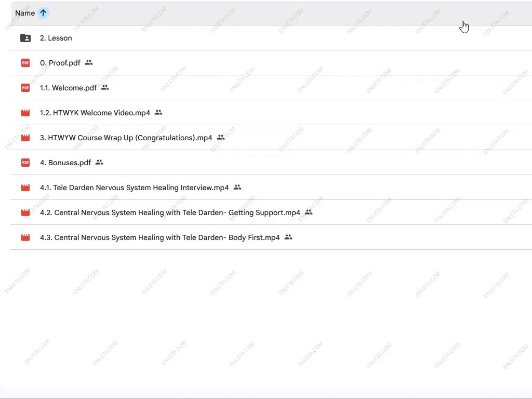Click video icon for Course Wrap Up file
532x399 pixels.
pos(25,138)
